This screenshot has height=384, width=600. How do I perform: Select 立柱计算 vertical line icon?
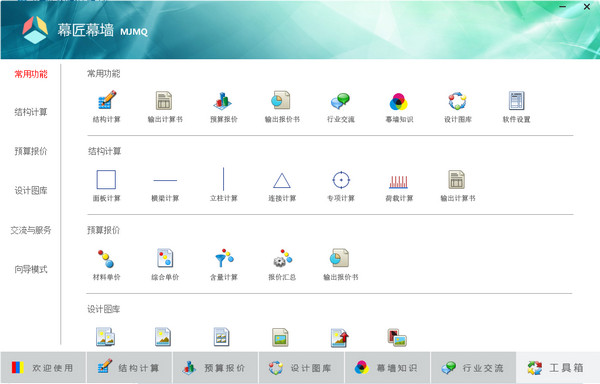click(x=223, y=179)
